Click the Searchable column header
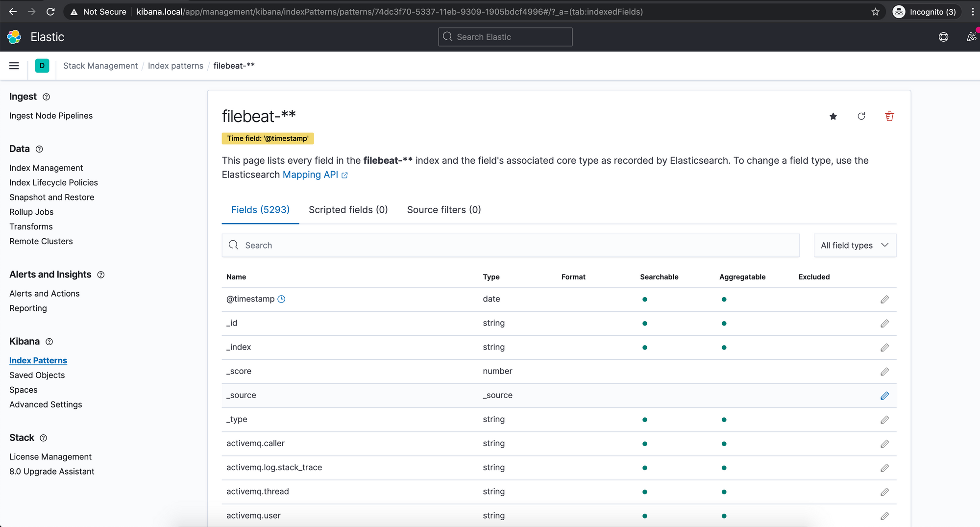 659,277
